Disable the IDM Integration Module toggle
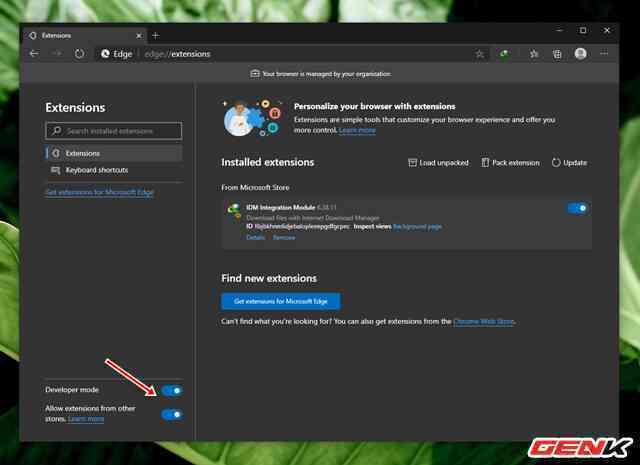 click(x=578, y=208)
